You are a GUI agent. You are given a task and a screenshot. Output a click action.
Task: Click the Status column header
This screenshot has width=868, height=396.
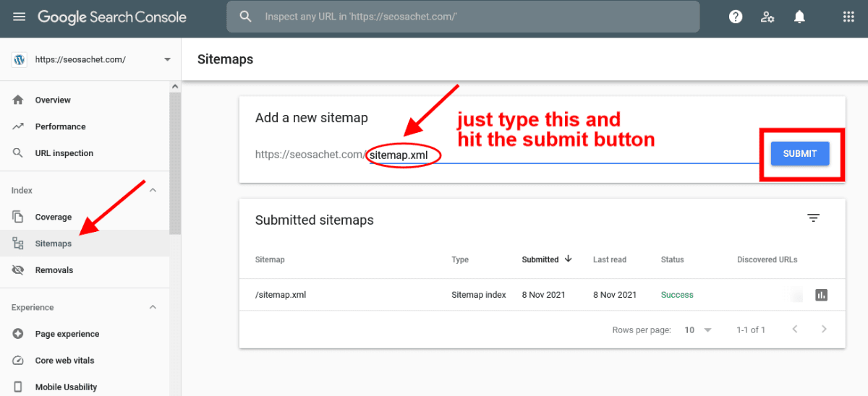click(672, 259)
